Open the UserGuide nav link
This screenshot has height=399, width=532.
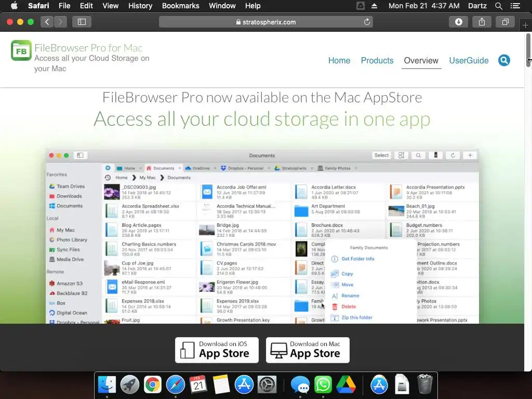(x=469, y=60)
